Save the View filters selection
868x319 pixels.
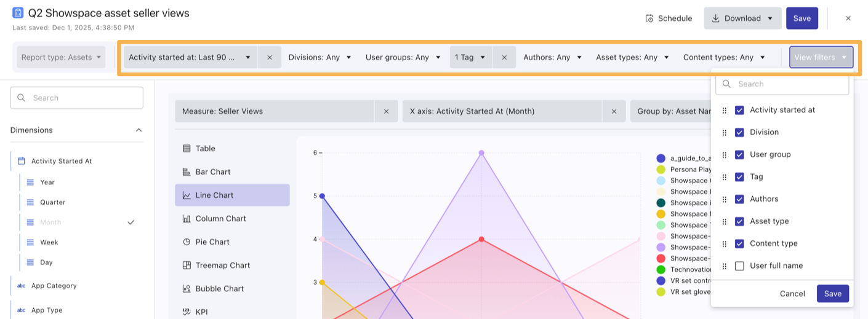point(832,294)
